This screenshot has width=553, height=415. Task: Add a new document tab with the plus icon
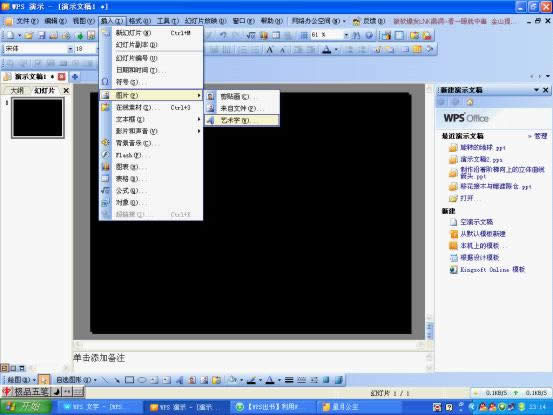tap(75, 77)
